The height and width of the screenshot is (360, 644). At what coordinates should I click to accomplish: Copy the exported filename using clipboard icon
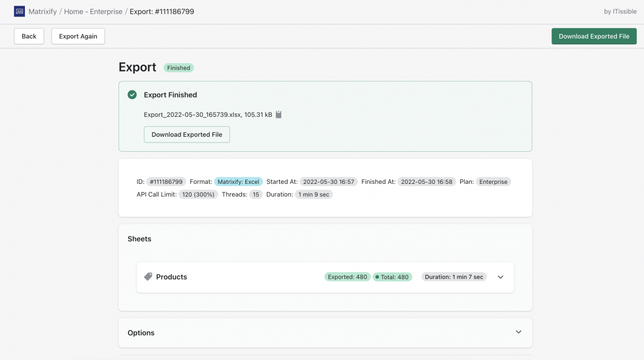point(279,116)
